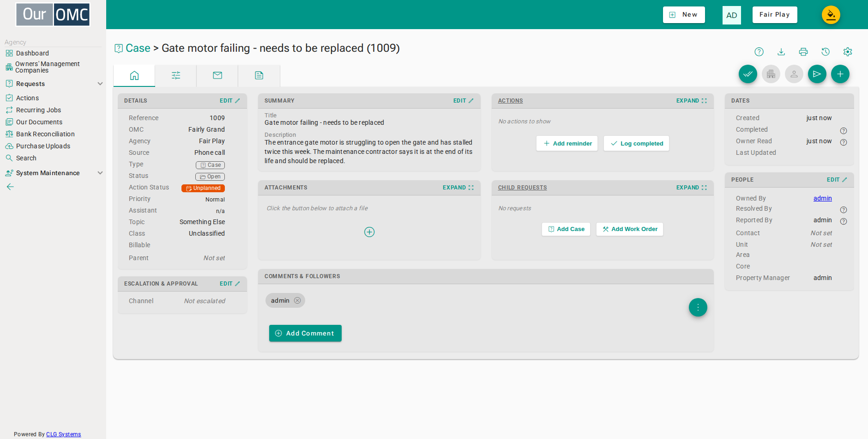Remove admin follower chip
The height and width of the screenshot is (439, 868).
click(297, 300)
